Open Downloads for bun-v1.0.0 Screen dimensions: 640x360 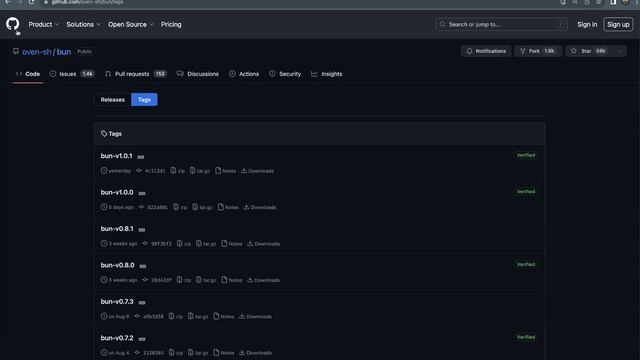pyautogui.click(x=260, y=207)
